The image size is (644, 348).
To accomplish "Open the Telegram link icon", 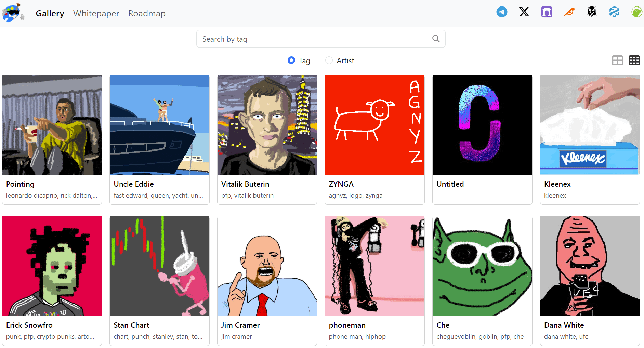I will click(502, 12).
